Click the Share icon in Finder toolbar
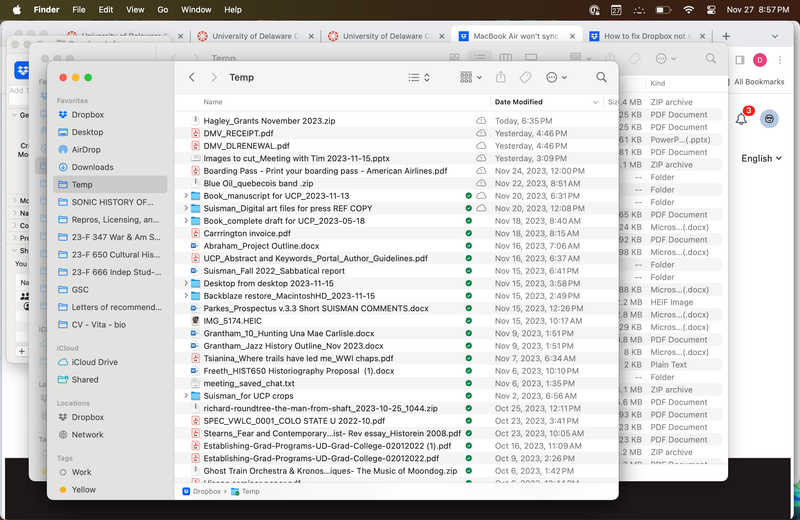Image resolution: width=800 pixels, height=520 pixels. coord(501,77)
